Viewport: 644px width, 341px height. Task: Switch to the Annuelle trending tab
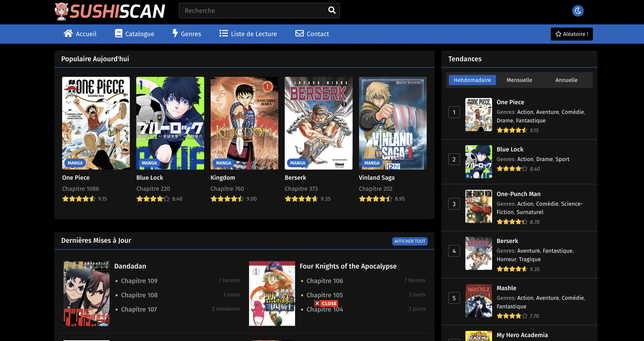(566, 80)
